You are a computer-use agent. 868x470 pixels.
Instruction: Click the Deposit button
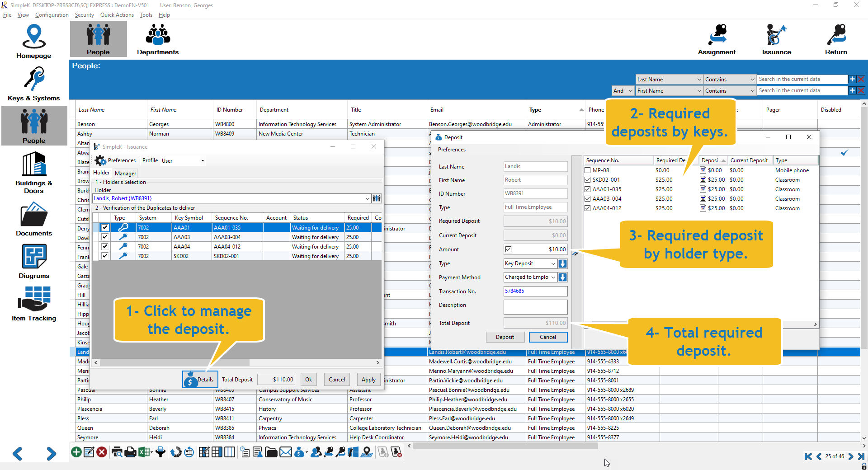[x=505, y=337]
